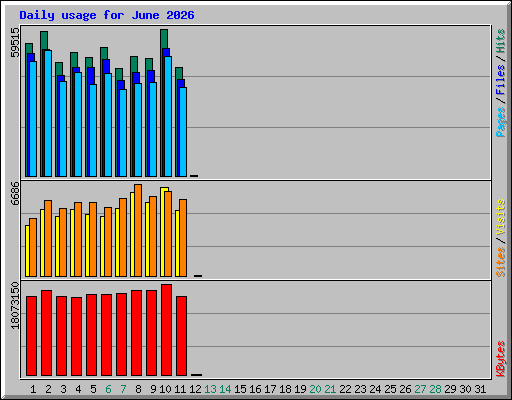
Task: Click the day 4 cyan pages bar
Action: tap(78, 124)
